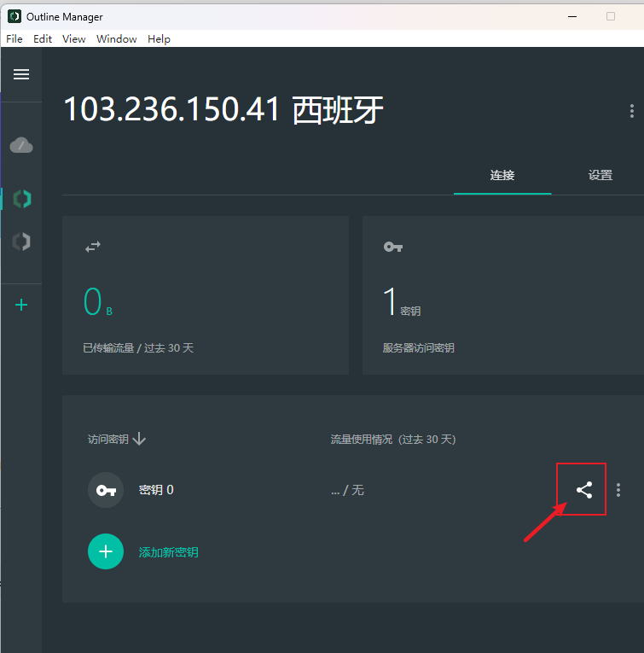Open server options menu beside the server title
644x653 pixels.
(631, 111)
